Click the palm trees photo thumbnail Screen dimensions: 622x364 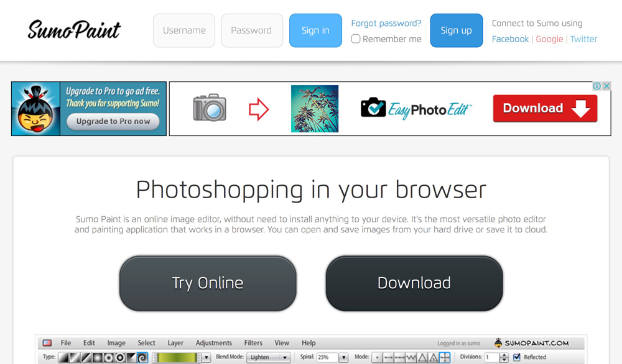tap(315, 109)
